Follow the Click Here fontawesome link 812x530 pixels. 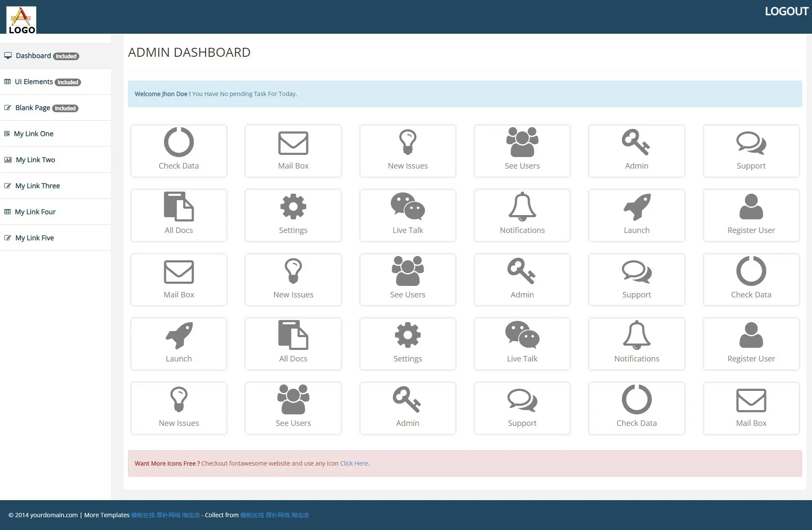(354, 463)
